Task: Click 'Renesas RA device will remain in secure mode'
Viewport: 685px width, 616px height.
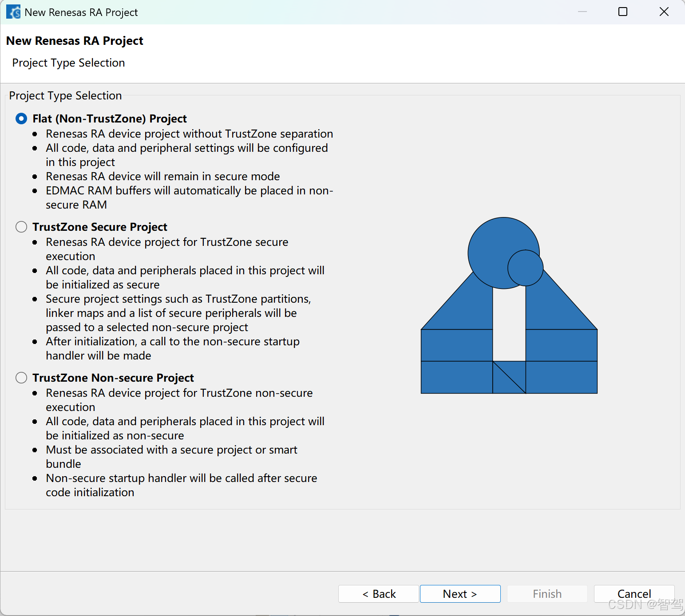Action: (x=163, y=177)
